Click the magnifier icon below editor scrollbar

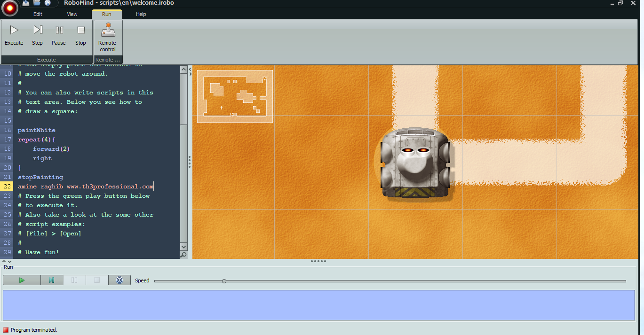(183, 255)
